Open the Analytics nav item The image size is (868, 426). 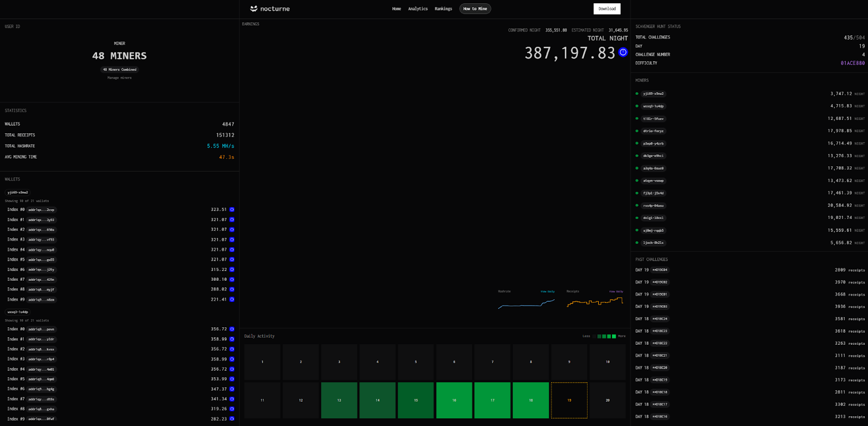click(x=418, y=9)
